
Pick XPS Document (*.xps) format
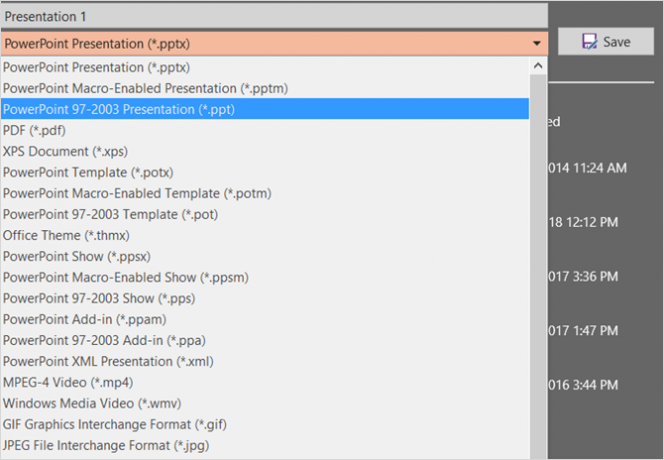click(x=265, y=151)
